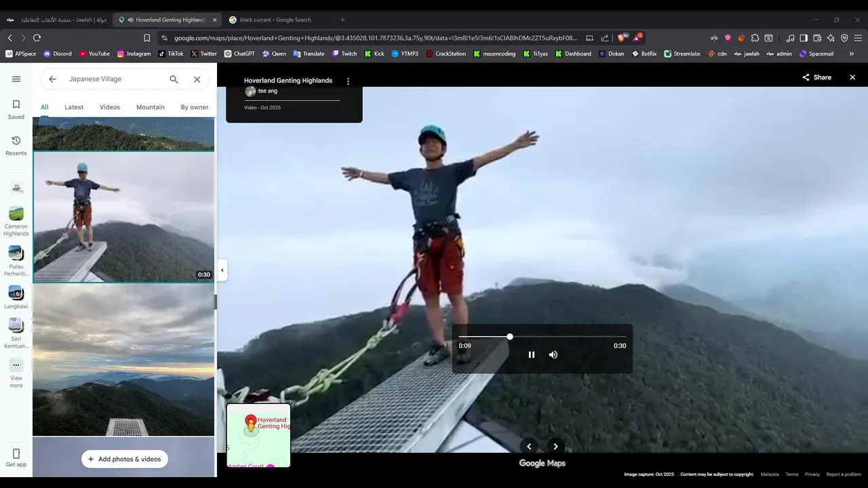Open the more options menu for Hoverland

[x=349, y=81]
